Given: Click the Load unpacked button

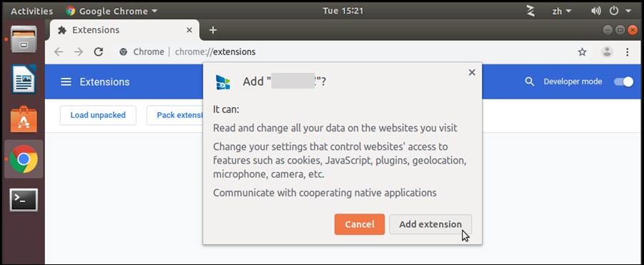Looking at the screenshot, I should point(98,115).
